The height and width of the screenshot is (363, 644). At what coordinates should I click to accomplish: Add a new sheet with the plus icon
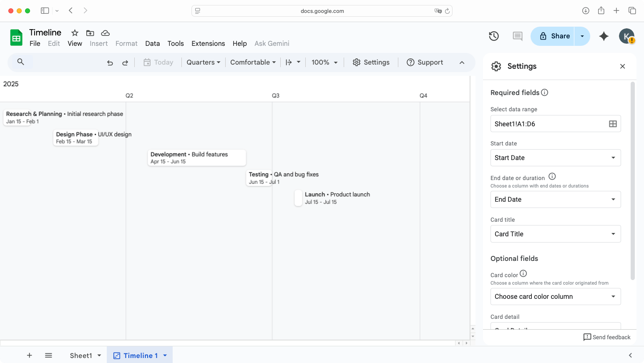pos(29,355)
